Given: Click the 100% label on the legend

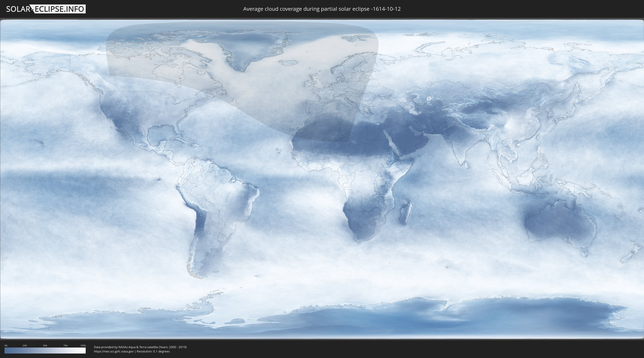Looking at the screenshot, I should click(83, 345).
